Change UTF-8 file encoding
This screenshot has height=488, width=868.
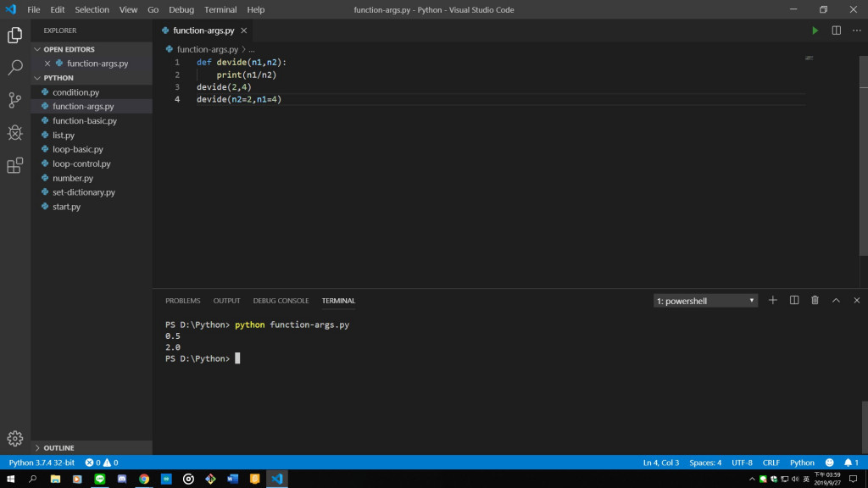pyautogui.click(x=742, y=463)
